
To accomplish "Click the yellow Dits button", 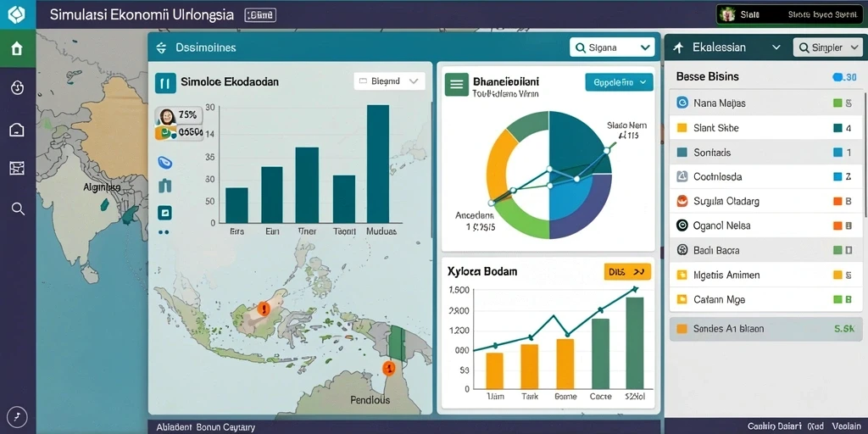I will click(x=627, y=272).
